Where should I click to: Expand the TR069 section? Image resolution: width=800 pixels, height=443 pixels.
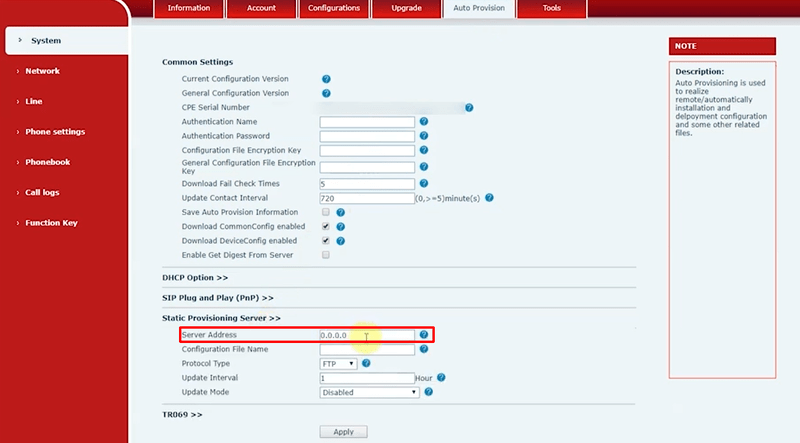182,414
